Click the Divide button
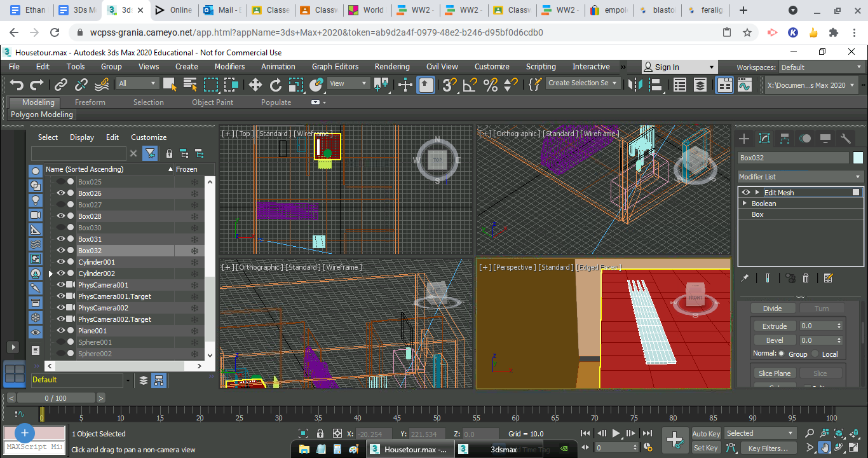The height and width of the screenshot is (458, 868). tap(772, 309)
